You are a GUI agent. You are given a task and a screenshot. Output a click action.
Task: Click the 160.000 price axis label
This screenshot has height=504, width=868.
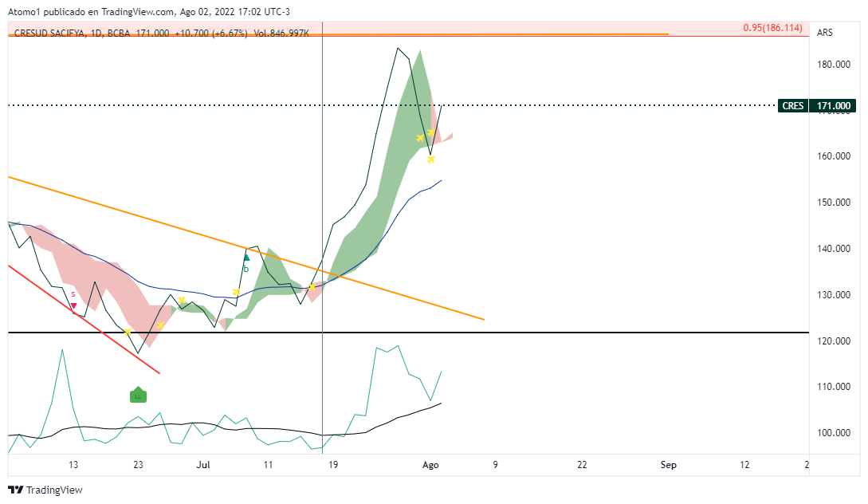click(x=834, y=156)
